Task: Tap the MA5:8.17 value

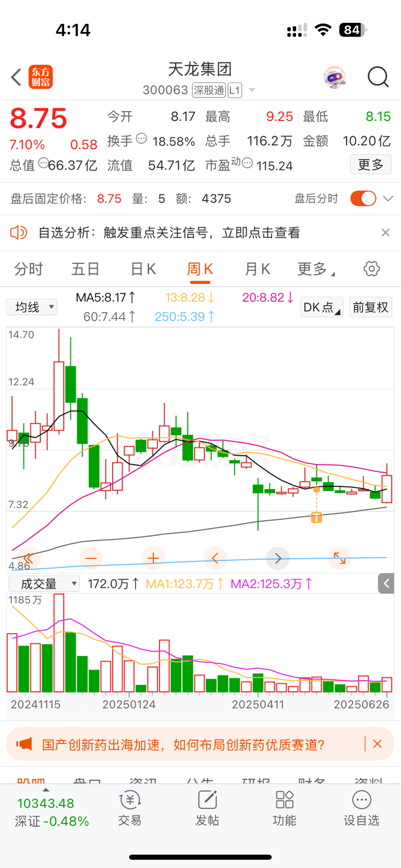Action: tap(106, 298)
